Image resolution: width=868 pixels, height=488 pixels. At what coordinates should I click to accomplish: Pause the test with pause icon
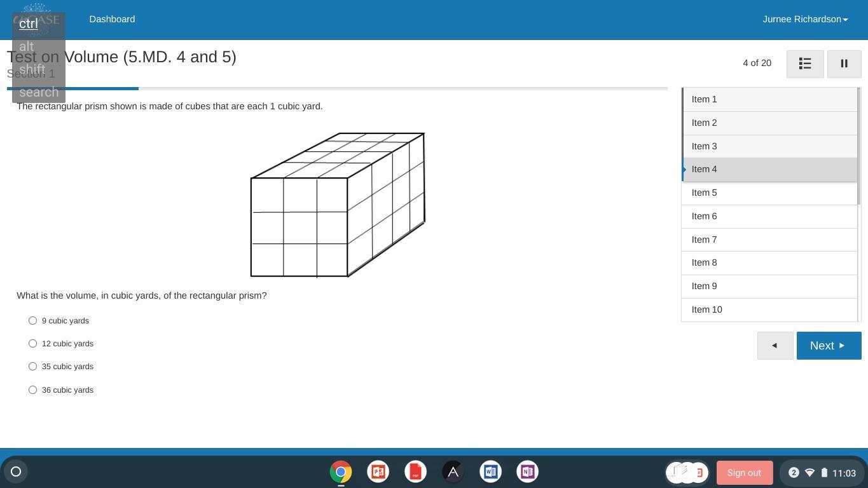[844, 64]
